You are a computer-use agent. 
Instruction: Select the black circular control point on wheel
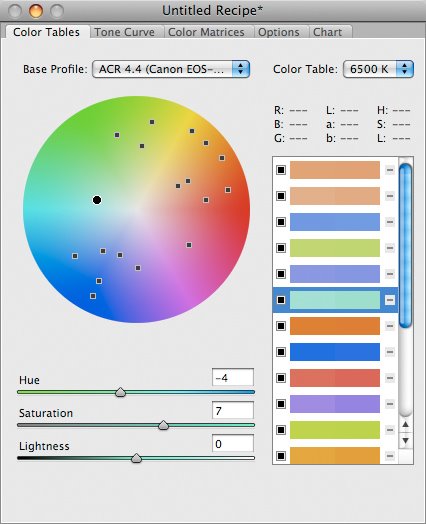(x=97, y=200)
